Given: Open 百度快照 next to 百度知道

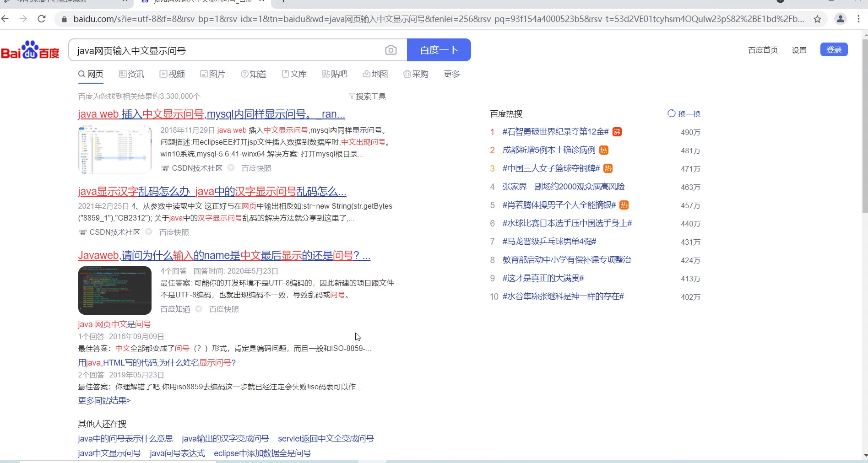Looking at the screenshot, I should (224, 309).
